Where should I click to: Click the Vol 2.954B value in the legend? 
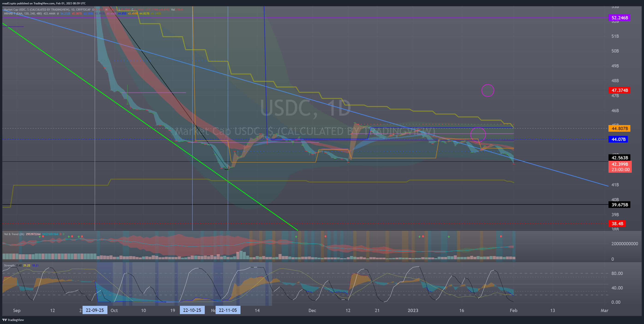177,9
